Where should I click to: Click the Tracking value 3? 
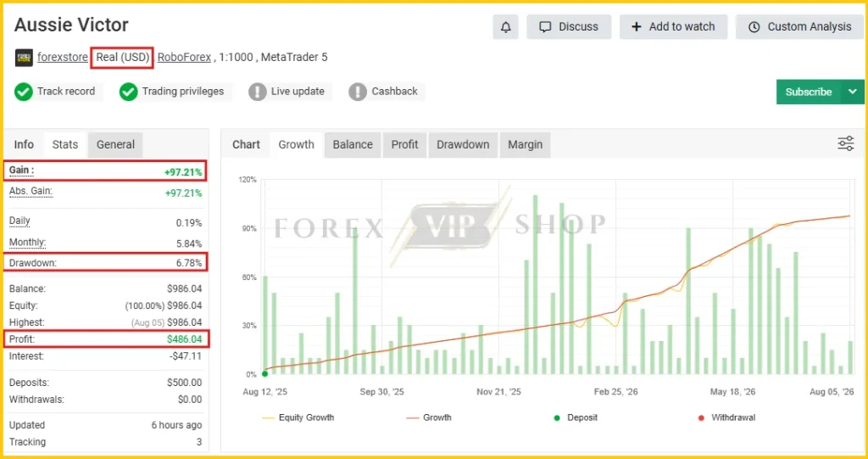(199, 442)
